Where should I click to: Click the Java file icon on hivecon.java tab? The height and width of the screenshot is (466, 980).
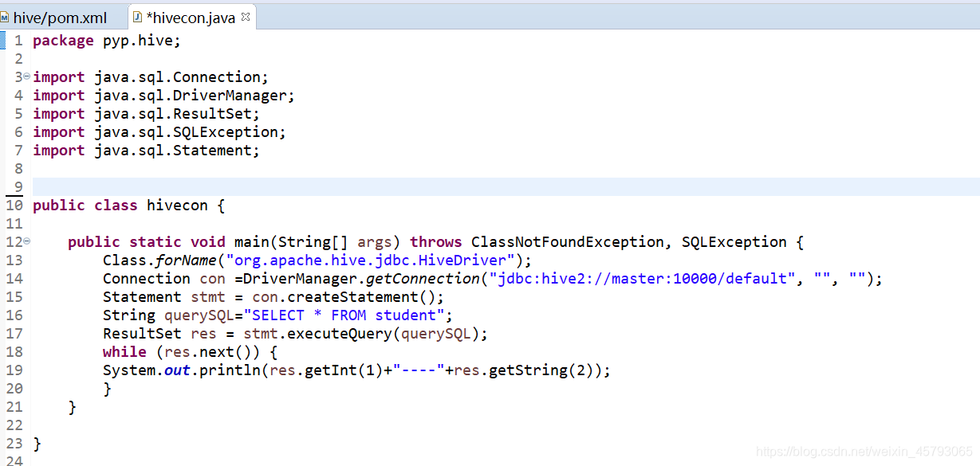click(x=137, y=17)
